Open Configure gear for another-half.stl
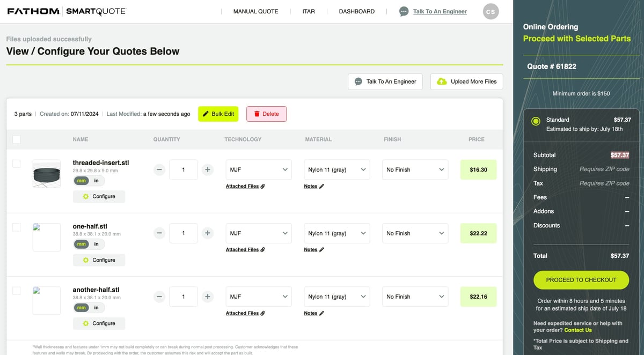The image size is (644, 355). (x=99, y=323)
